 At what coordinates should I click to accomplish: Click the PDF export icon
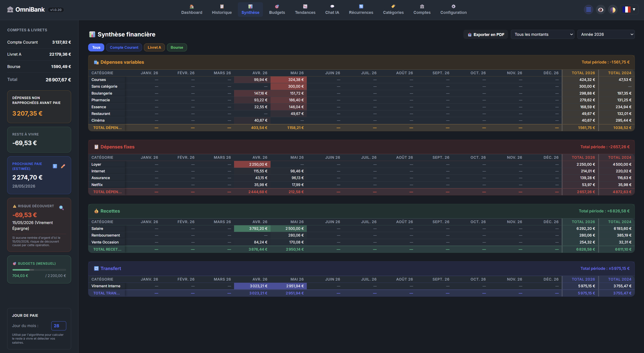(469, 35)
